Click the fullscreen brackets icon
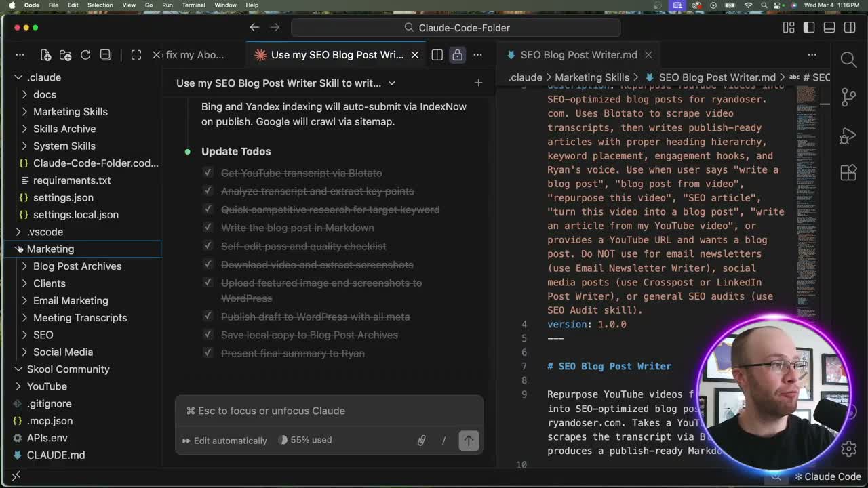The height and width of the screenshot is (488, 868). point(136,55)
